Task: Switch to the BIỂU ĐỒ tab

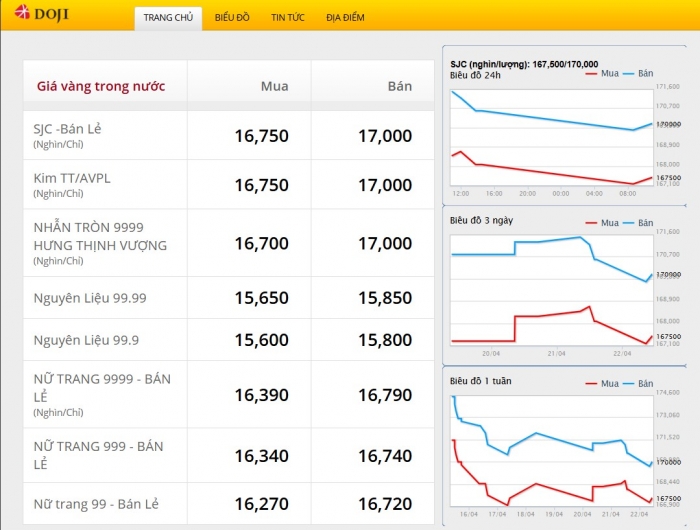Action: click(232, 19)
